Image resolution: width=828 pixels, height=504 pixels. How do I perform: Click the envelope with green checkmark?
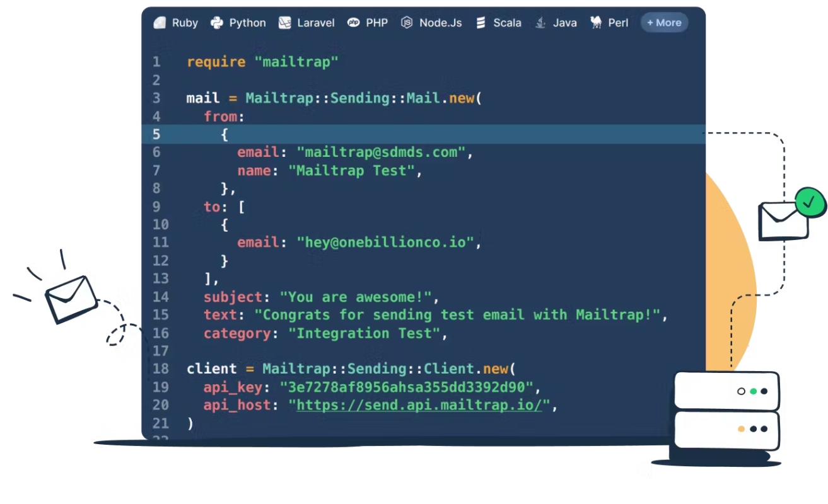coord(791,214)
